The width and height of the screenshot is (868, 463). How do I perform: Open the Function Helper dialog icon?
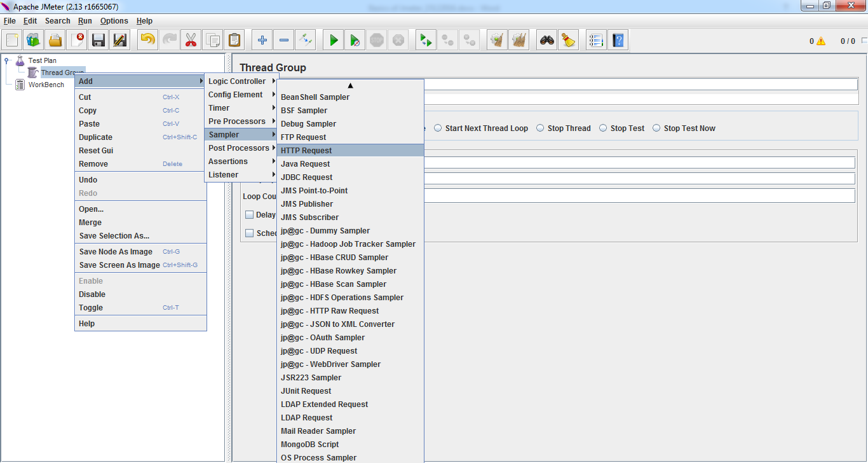pyautogui.click(x=595, y=40)
